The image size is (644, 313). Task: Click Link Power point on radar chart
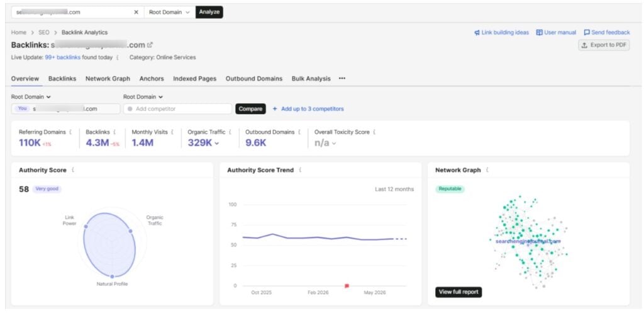(86, 227)
